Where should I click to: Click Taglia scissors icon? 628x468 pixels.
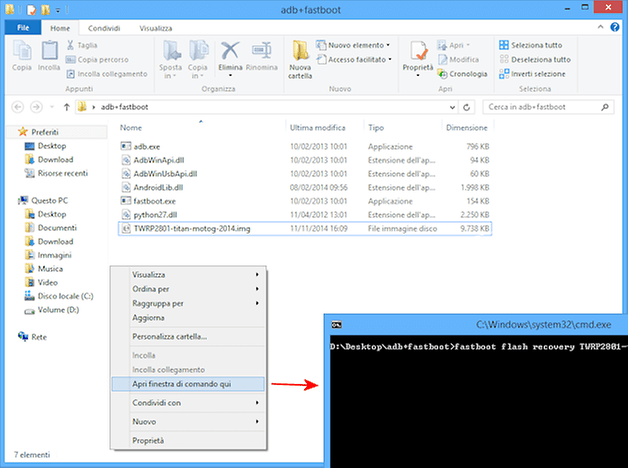(70, 45)
